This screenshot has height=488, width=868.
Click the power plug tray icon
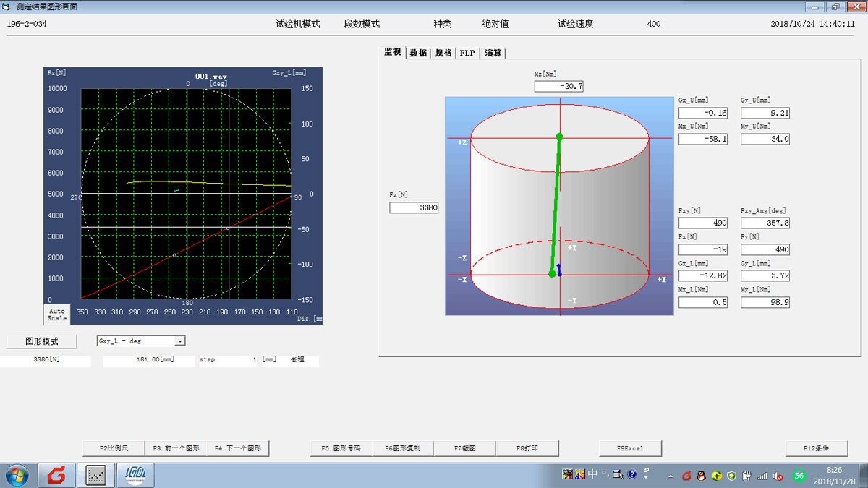(746, 476)
